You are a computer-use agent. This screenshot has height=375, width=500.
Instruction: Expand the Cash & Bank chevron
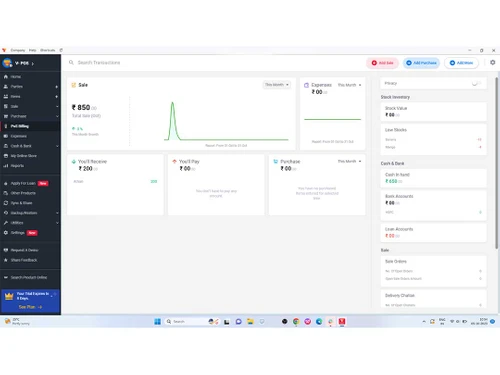[57, 146]
